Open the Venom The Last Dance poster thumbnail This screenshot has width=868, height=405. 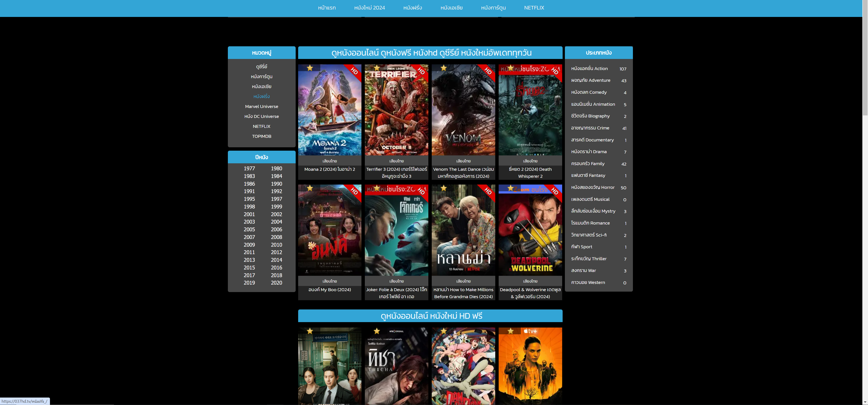pyautogui.click(x=463, y=110)
